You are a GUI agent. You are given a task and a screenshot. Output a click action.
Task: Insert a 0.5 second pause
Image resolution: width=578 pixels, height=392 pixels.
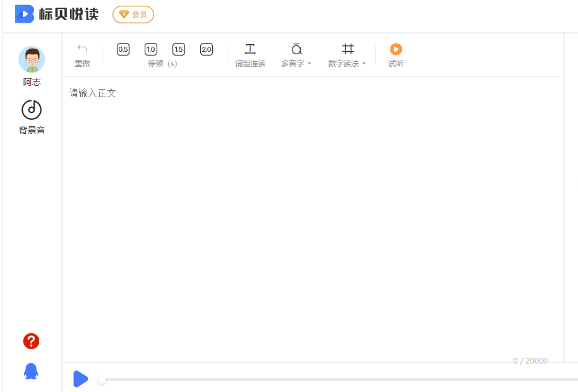click(123, 49)
